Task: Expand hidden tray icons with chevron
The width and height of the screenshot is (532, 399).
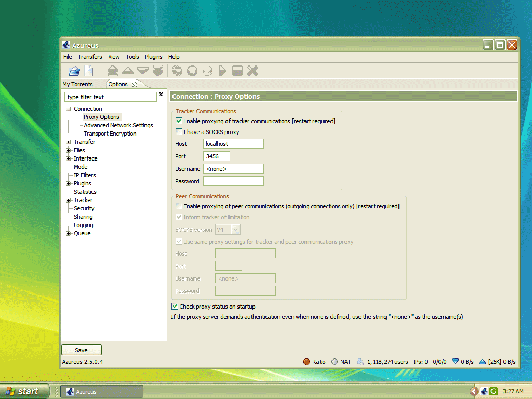Action: [x=474, y=391]
